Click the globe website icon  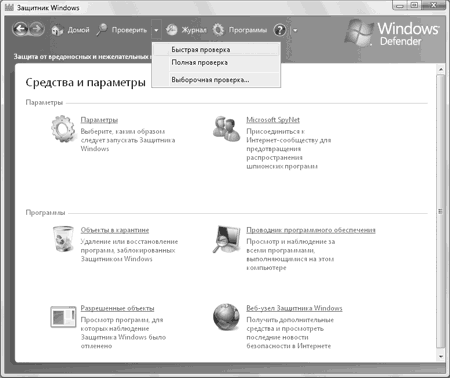point(226,317)
